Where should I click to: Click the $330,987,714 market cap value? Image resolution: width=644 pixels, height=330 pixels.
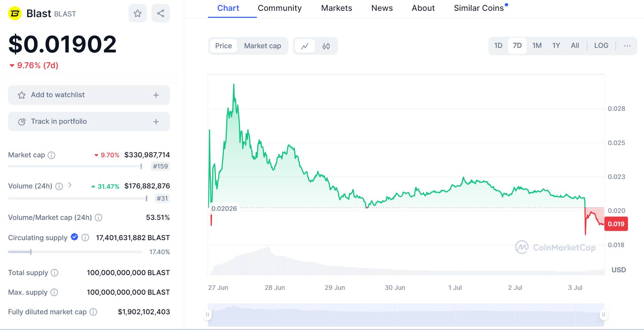point(147,155)
